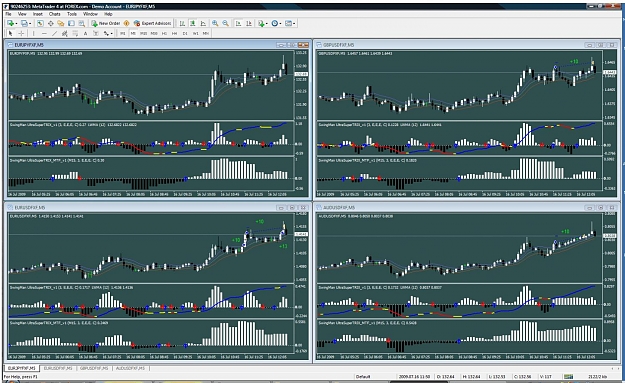
Task: Expand the New Chart dropdown arrow
Action: tap(16, 24)
